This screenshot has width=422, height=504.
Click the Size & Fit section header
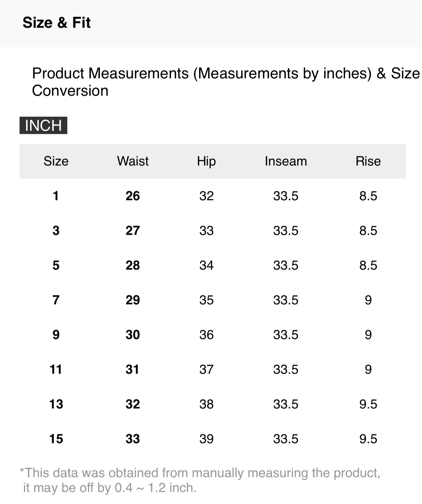[56, 22]
